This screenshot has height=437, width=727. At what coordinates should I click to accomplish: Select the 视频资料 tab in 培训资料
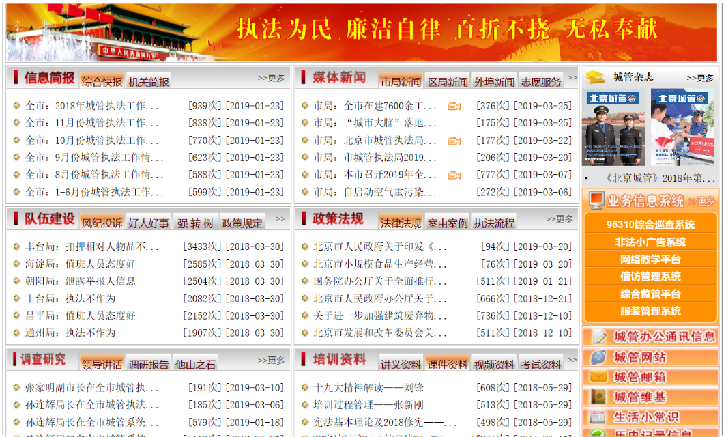tap(493, 365)
